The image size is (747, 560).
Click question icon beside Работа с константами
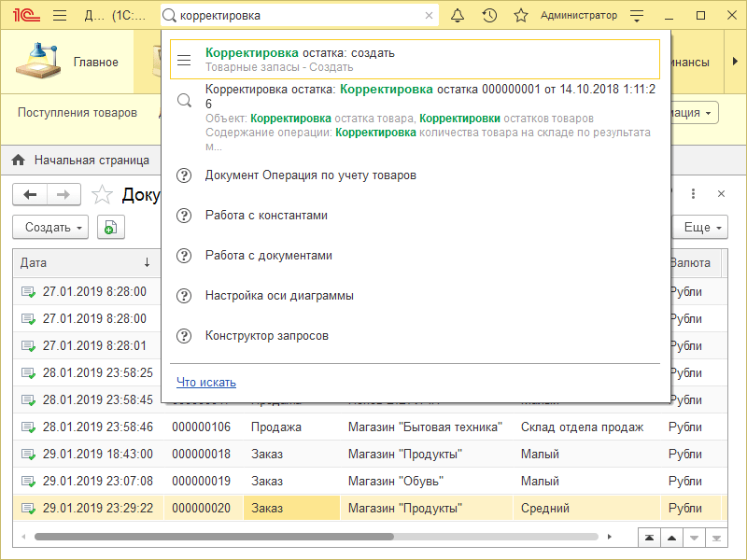click(184, 216)
